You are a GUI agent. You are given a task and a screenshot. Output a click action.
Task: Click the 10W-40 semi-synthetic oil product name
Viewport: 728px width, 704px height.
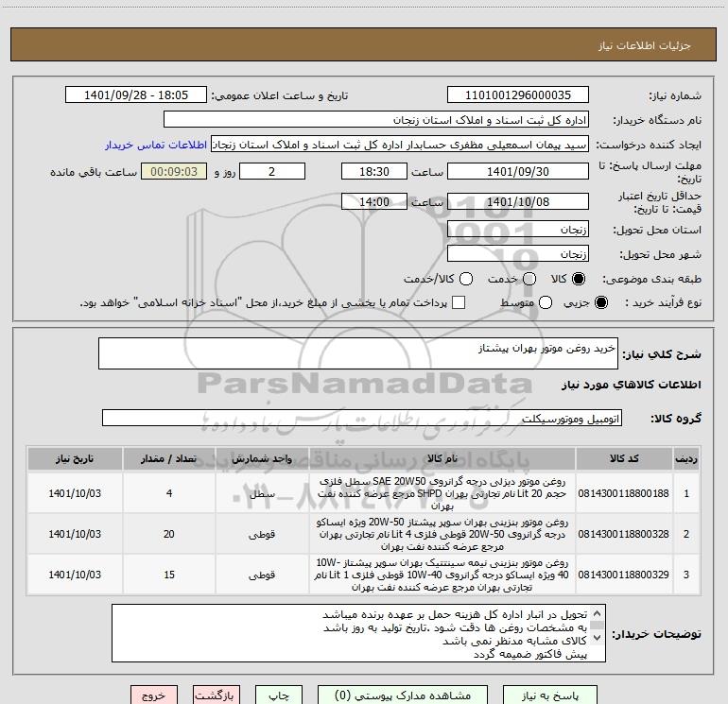pos(442,575)
